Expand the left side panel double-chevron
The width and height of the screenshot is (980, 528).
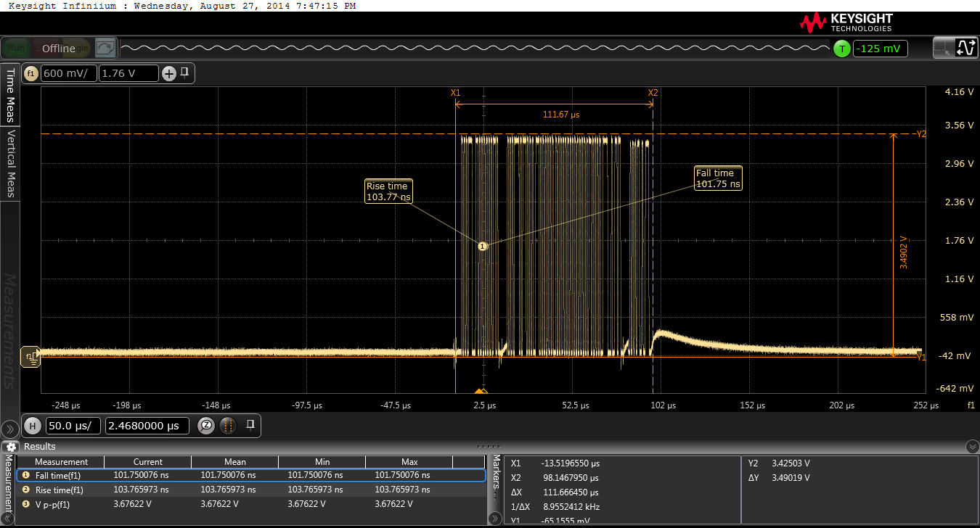[9, 429]
